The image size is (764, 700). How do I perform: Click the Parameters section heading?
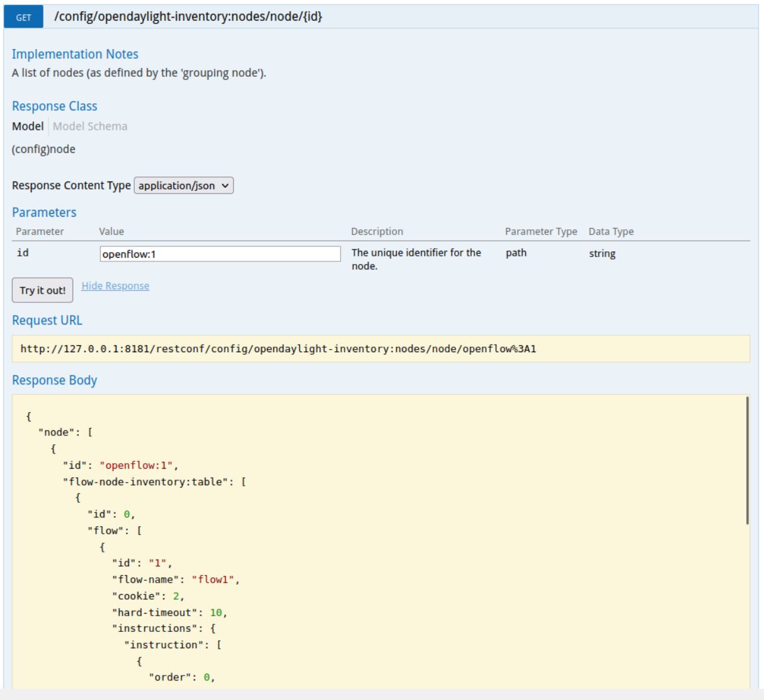pos(44,212)
